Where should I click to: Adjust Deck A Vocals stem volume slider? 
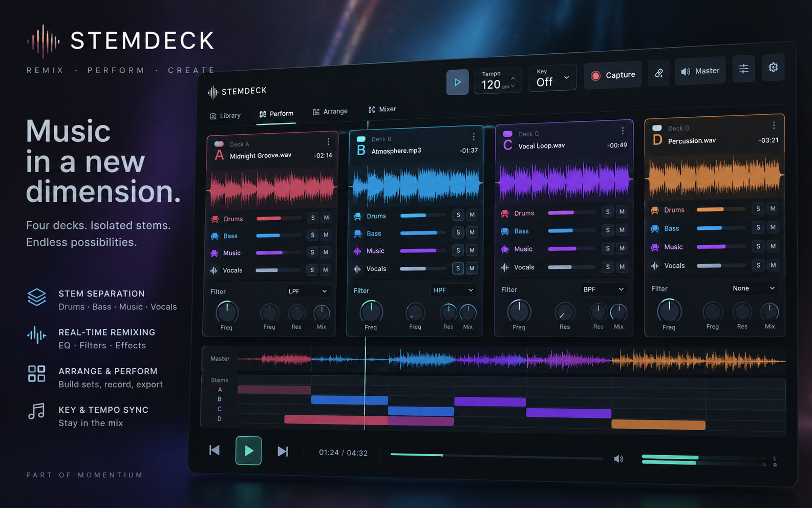click(279, 270)
